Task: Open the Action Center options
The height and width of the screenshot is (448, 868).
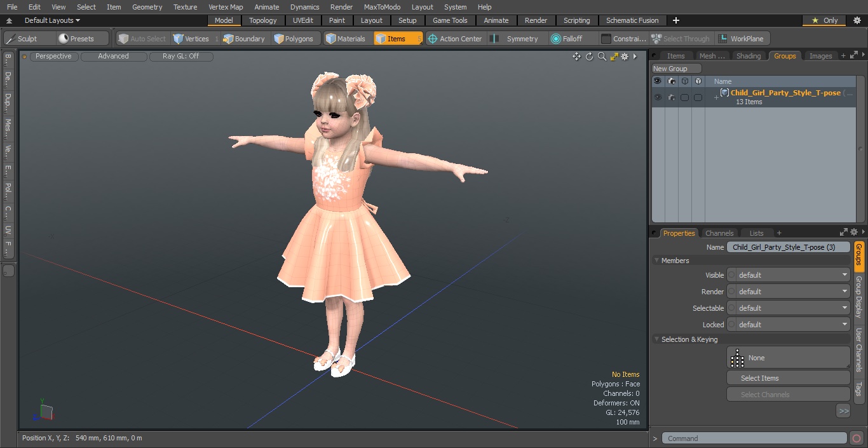Action: [x=456, y=39]
